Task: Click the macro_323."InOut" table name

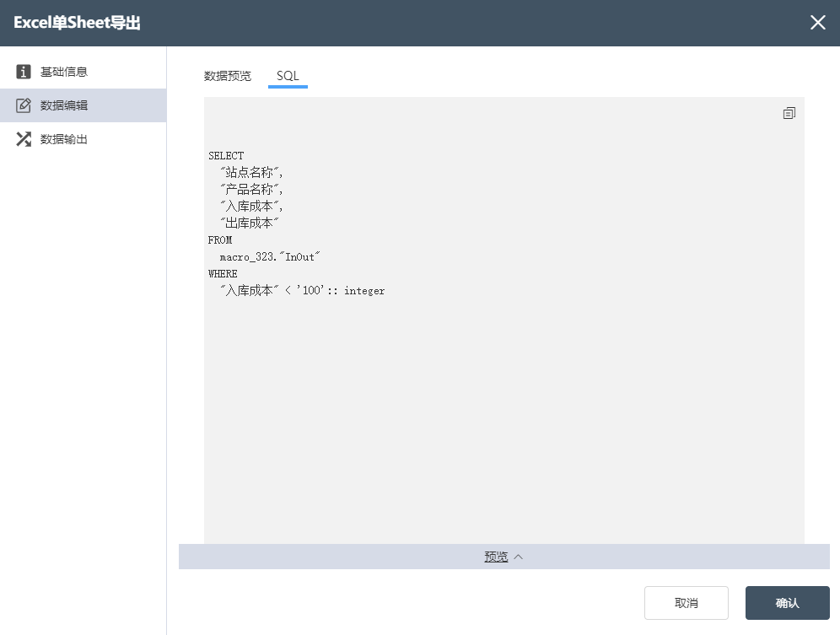Action: [271, 257]
